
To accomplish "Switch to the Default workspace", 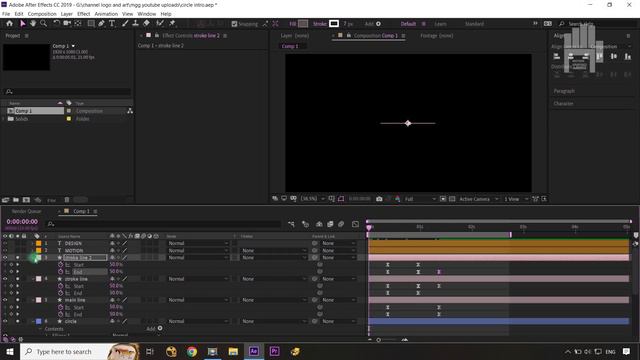I will [x=408, y=24].
